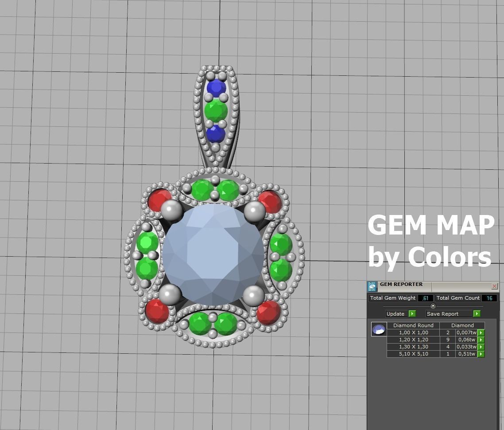This screenshot has width=504, height=430.
Task: Click the green arrow for 1,30 X 1,30 row
Action: tap(481, 347)
